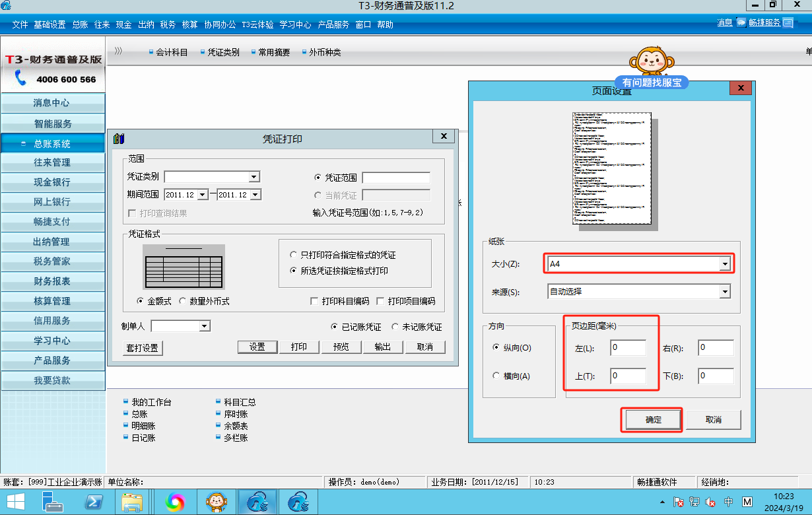812x515 pixels.
Task: Click the 上(T) margin input field
Action: tap(628, 376)
